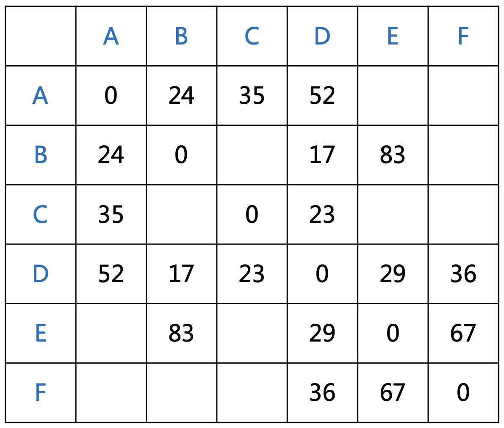
Task: Click the 0 in row F
Action: tap(463, 392)
